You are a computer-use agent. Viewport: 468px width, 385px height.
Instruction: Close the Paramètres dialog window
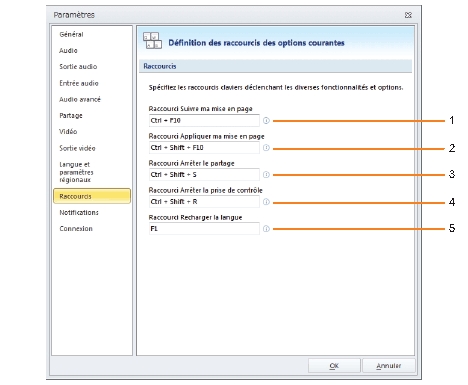tap(408, 15)
